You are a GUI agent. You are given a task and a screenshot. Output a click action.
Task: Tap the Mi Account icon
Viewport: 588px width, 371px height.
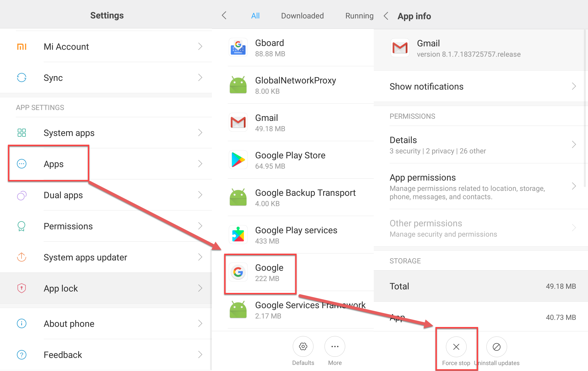click(22, 47)
